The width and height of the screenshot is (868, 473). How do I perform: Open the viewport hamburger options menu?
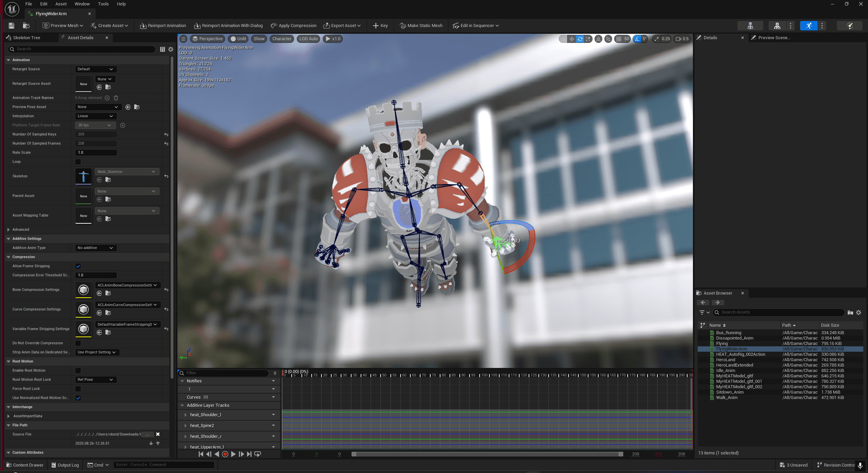183,39
